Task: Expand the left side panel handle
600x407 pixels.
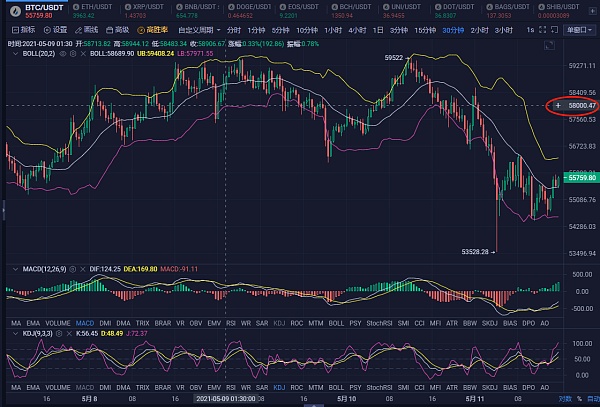Action: (3, 210)
